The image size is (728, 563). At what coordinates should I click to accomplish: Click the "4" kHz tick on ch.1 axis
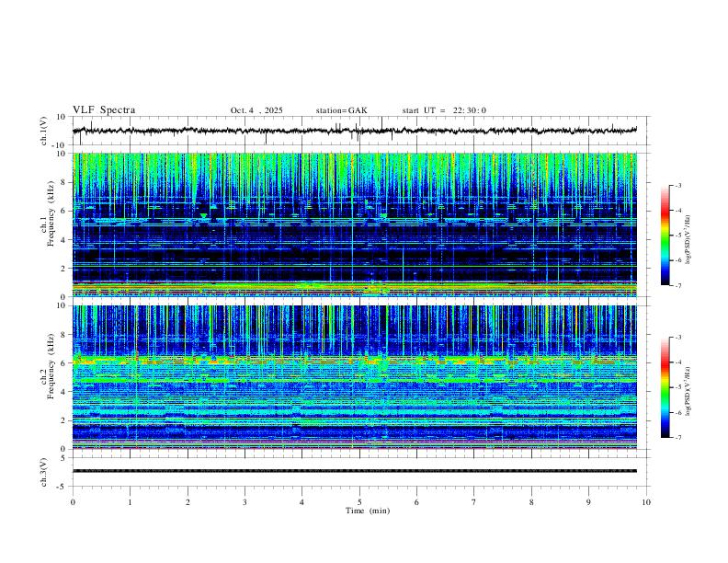(x=63, y=239)
